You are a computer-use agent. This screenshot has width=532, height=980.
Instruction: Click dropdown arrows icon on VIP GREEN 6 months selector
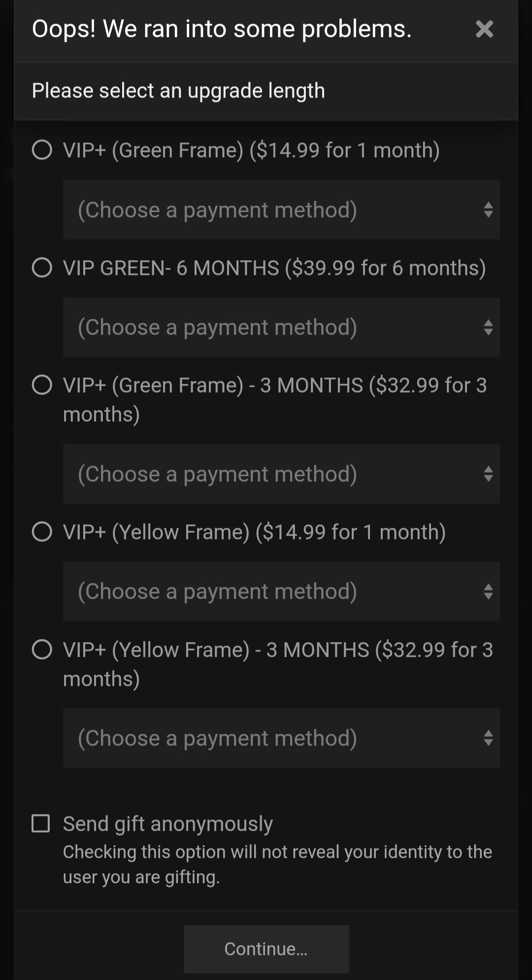pos(488,327)
